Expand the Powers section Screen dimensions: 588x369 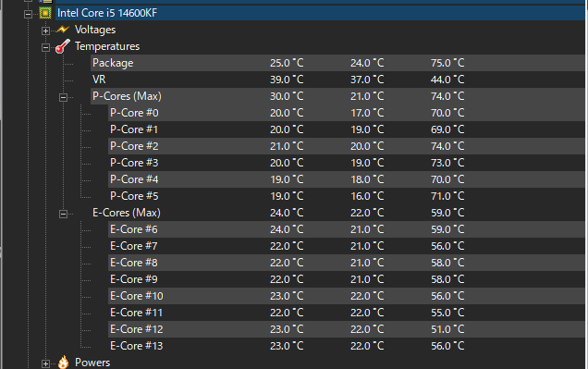[x=45, y=363]
